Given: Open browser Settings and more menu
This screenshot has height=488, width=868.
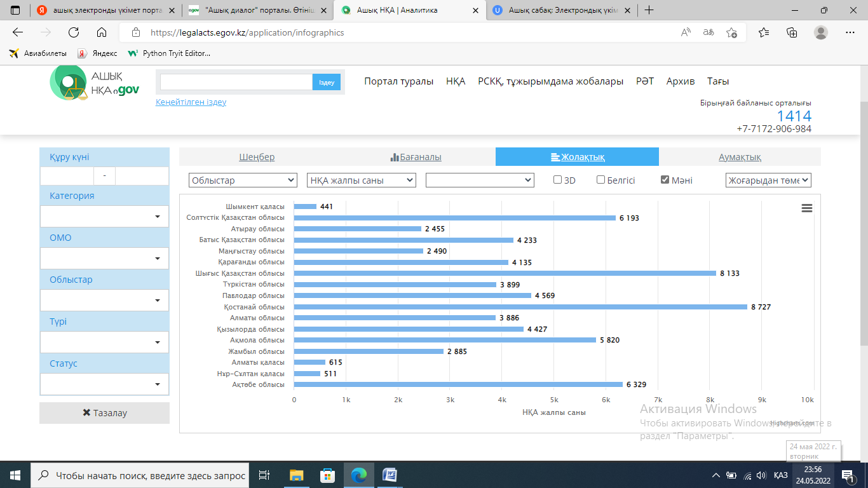Looking at the screenshot, I should pyautogui.click(x=850, y=32).
